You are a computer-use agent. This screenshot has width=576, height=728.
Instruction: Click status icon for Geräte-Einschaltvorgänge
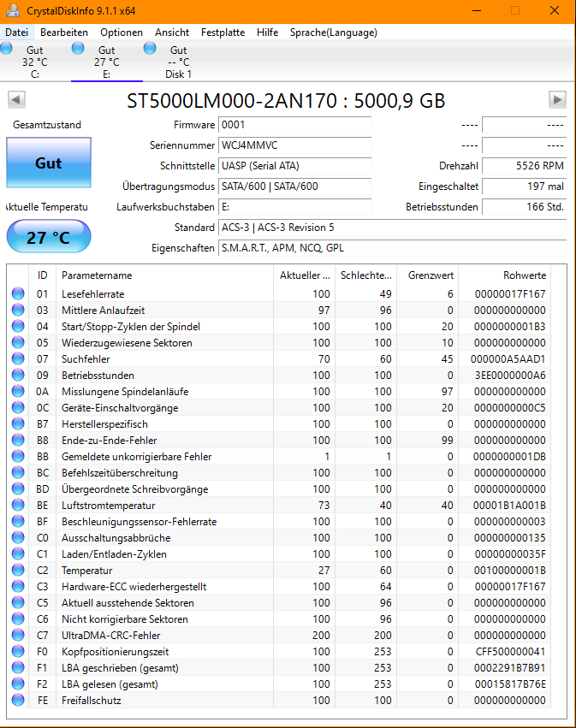[x=18, y=407]
